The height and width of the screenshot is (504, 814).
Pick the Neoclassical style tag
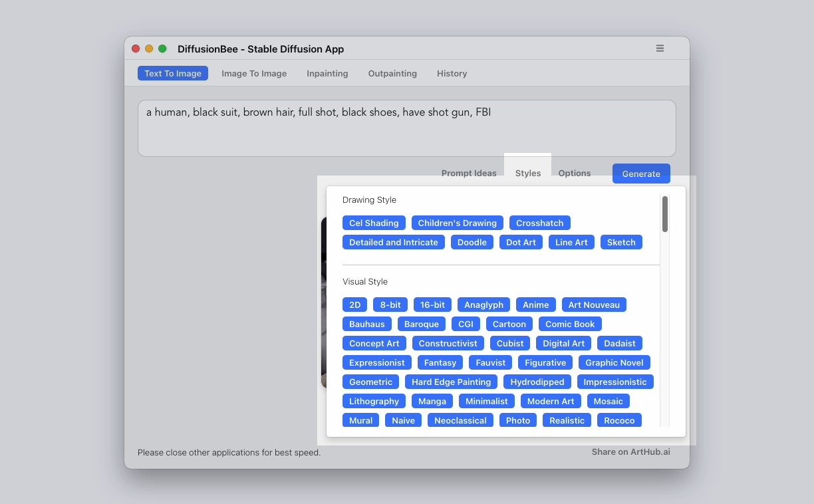tap(461, 420)
